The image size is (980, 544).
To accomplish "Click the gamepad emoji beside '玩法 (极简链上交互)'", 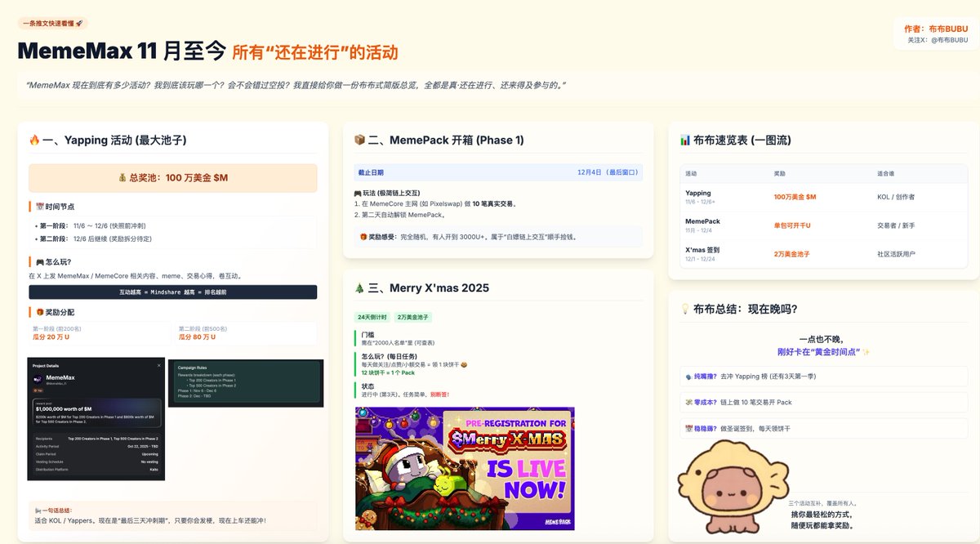I will (x=358, y=193).
